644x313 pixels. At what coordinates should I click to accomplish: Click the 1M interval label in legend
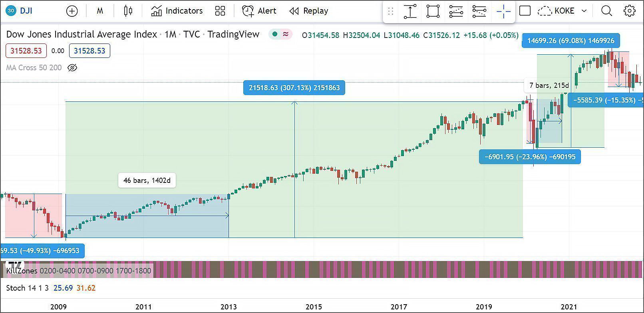tap(171, 34)
